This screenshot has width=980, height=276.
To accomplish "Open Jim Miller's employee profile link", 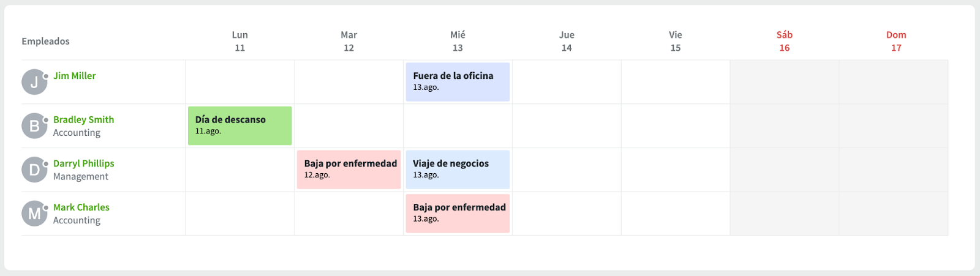I will tap(74, 76).
